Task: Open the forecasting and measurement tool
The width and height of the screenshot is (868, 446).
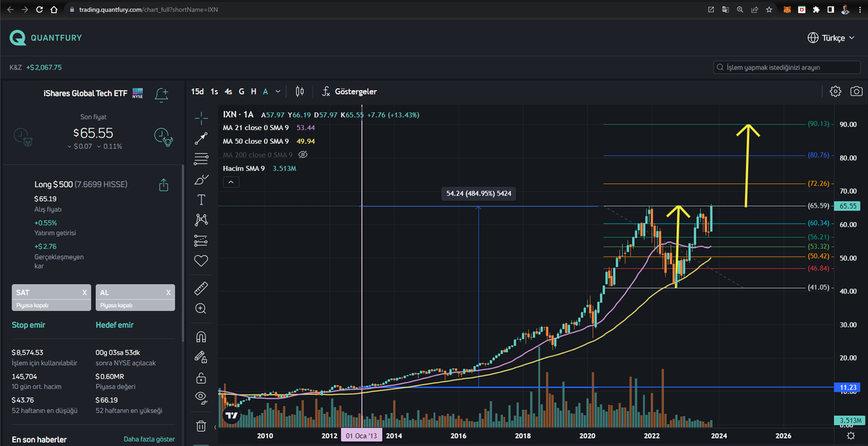Action: [x=201, y=240]
